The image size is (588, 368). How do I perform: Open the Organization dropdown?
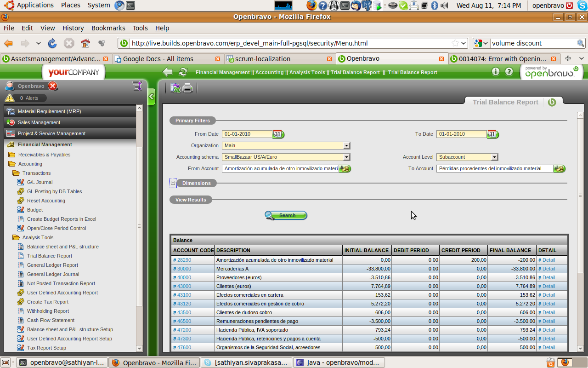point(346,146)
